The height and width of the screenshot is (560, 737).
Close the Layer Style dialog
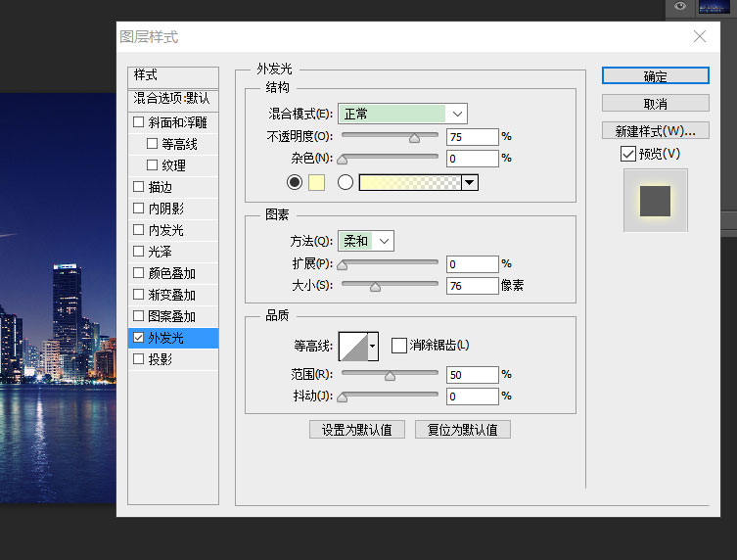(699, 37)
